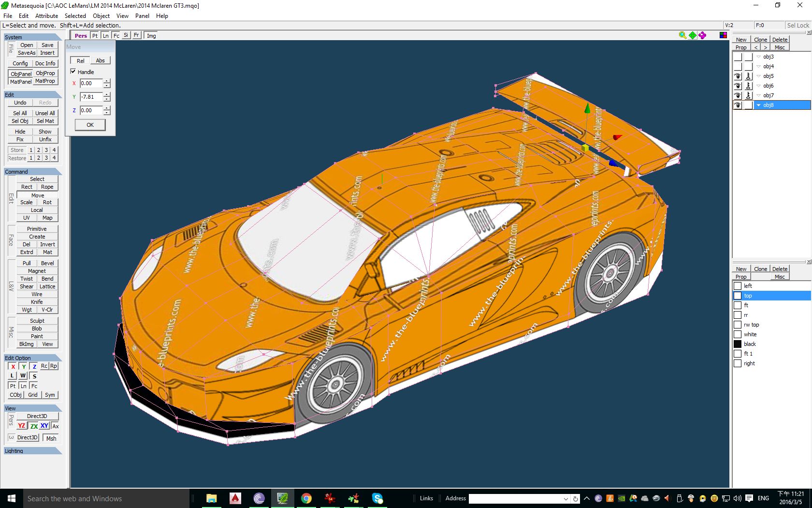
Task: Click the four-color viewport layout icon
Action: click(723, 35)
